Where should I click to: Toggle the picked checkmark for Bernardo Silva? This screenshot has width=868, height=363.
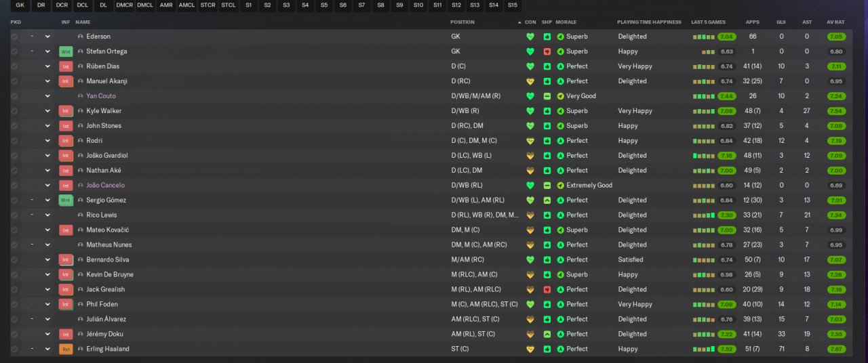(14, 260)
